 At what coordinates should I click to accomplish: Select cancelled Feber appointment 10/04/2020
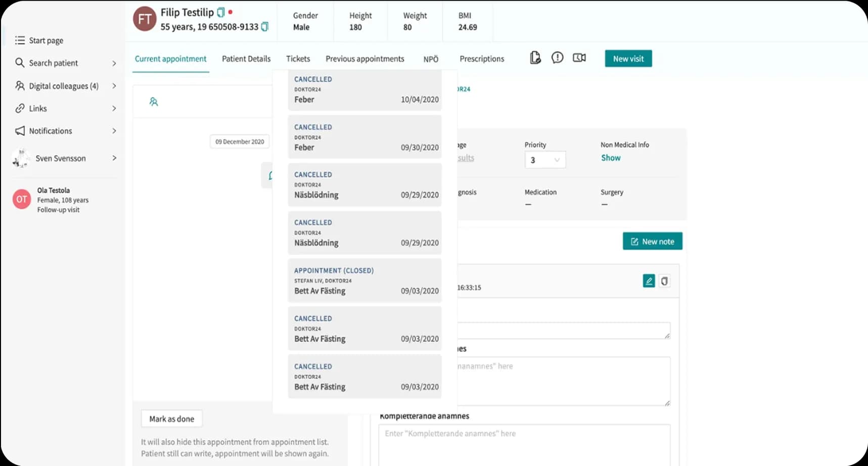364,89
